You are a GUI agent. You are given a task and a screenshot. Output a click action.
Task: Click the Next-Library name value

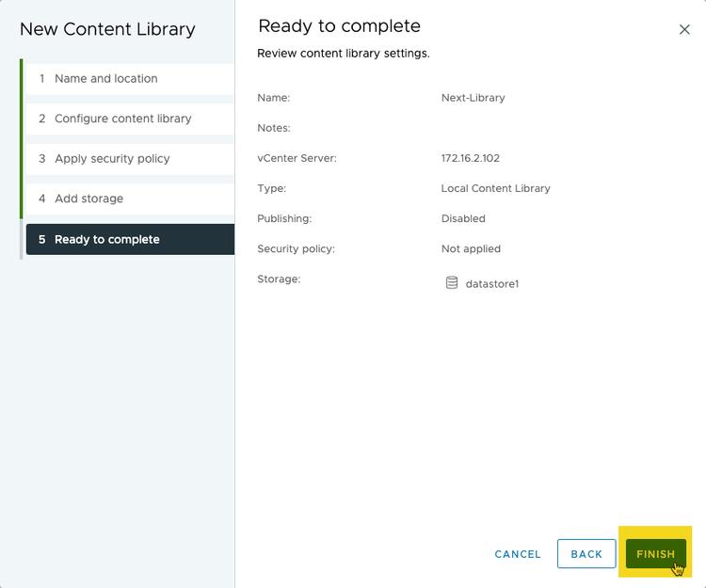[x=473, y=98]
